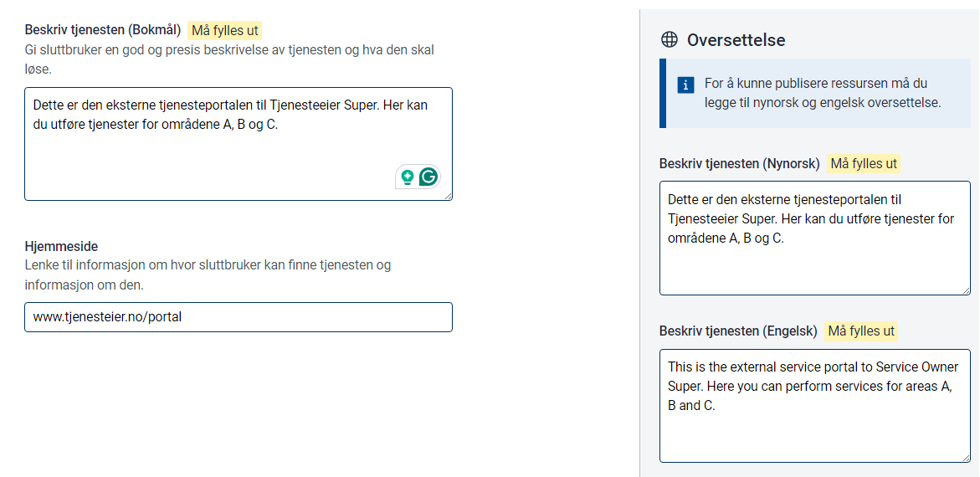Click the "Må fylles ut" tag beside Nynorsk

tap(864, 164)
